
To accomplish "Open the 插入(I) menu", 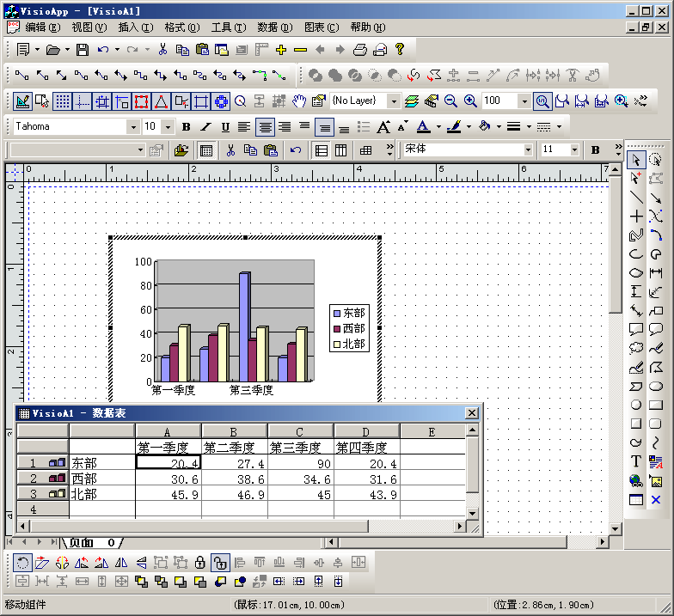I will point(135,27).
